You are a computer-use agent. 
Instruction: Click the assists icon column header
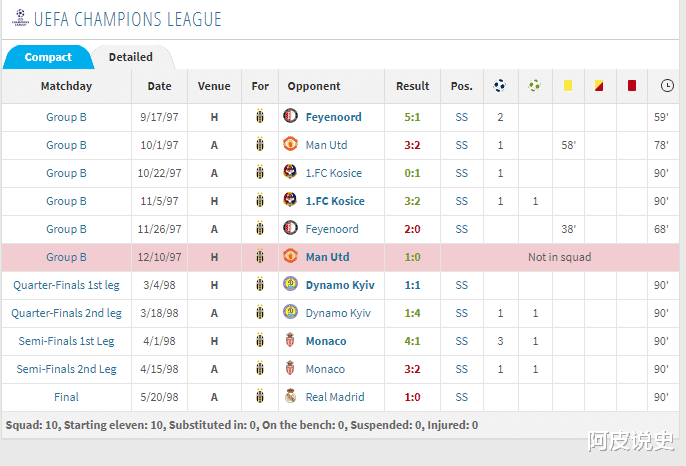point(535,86)
